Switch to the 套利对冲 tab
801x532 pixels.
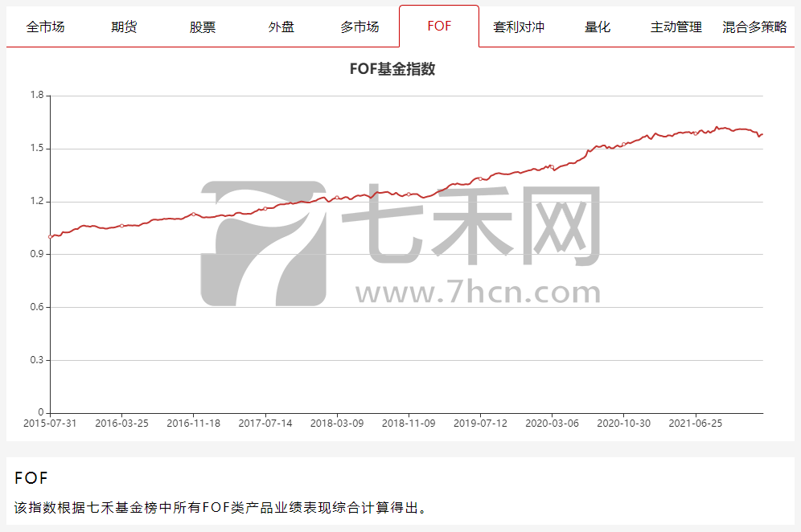pyautogui.click(x=519, y=27)
